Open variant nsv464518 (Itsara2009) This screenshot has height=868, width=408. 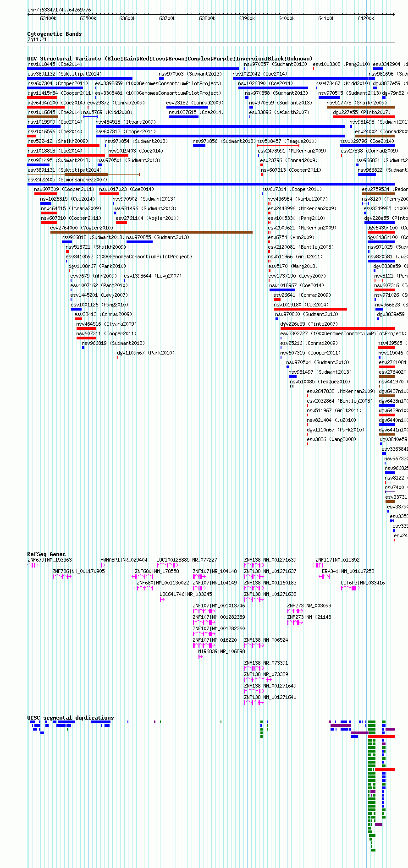[x=126, y=122]
